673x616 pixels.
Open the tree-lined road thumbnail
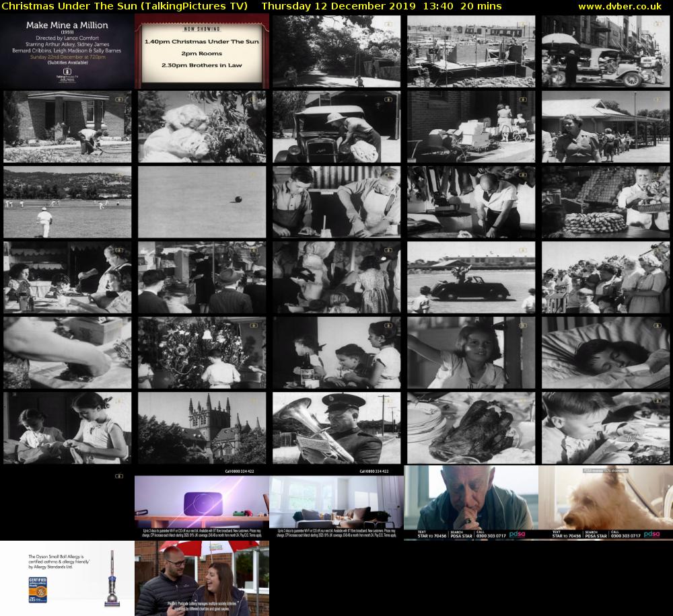pyautogui.click(x=336, y=52)
